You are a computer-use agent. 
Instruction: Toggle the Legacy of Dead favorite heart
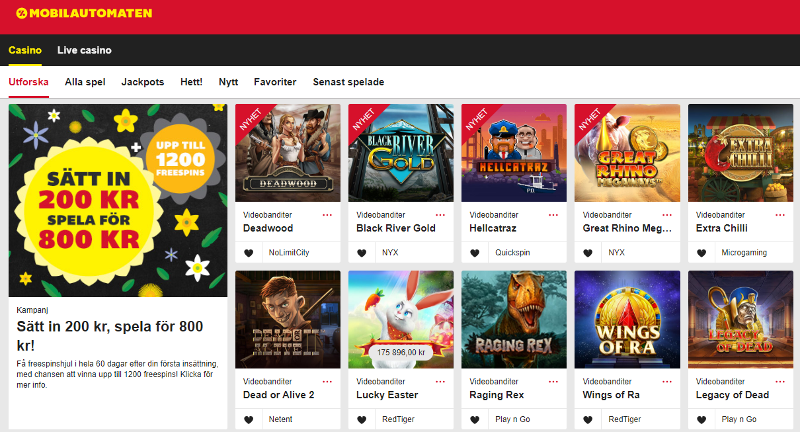[x=702, y=419]
